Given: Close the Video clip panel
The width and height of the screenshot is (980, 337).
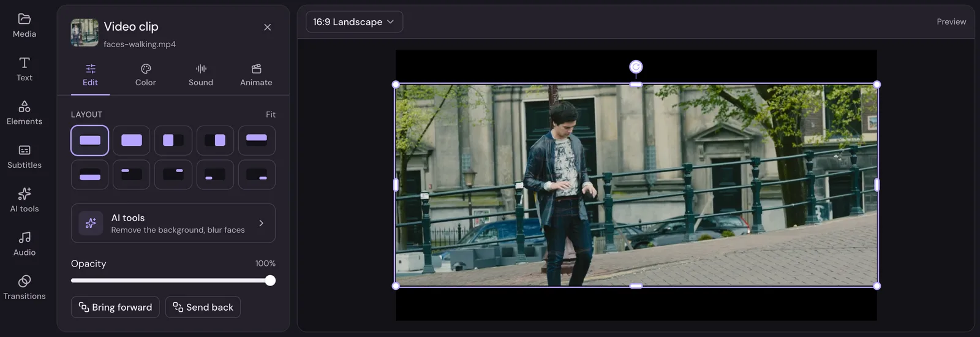Looking at the screenshot, I should (267, 27).
